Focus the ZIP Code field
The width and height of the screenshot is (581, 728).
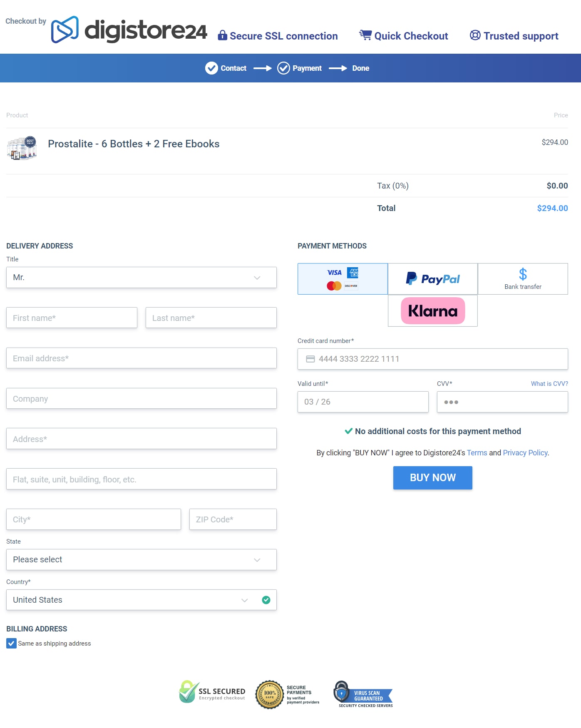pyautogui.click(x=233, y=519)
